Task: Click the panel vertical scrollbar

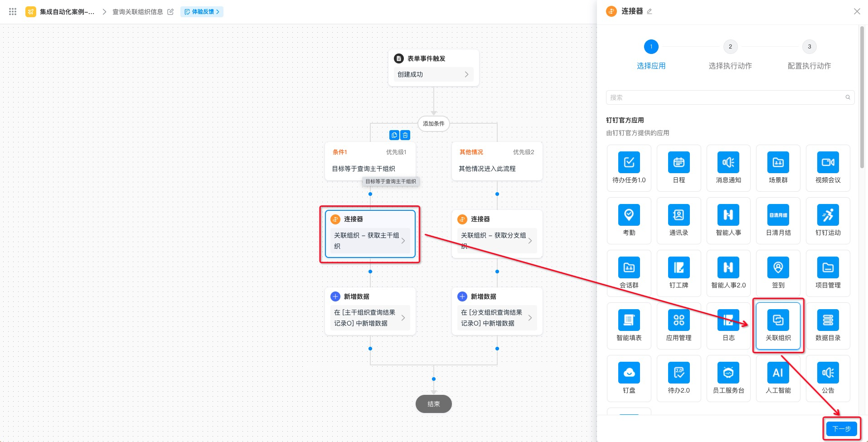Action: [x=862, y=97]
